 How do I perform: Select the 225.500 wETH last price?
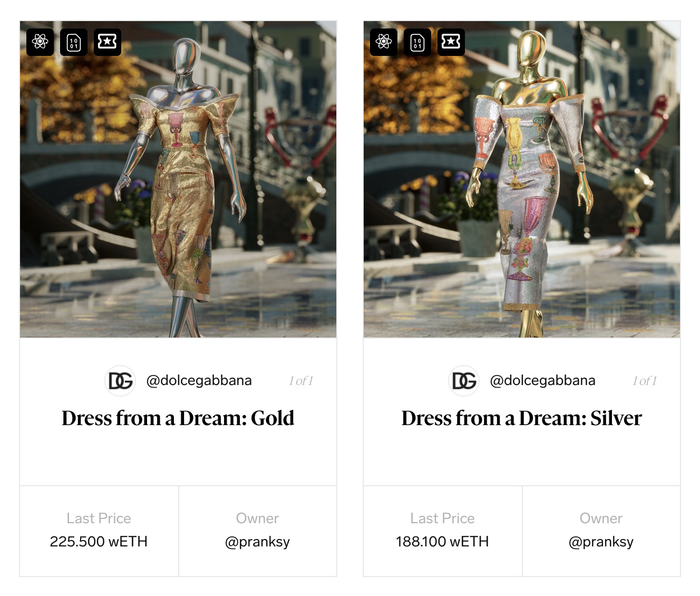coord(99,542)
